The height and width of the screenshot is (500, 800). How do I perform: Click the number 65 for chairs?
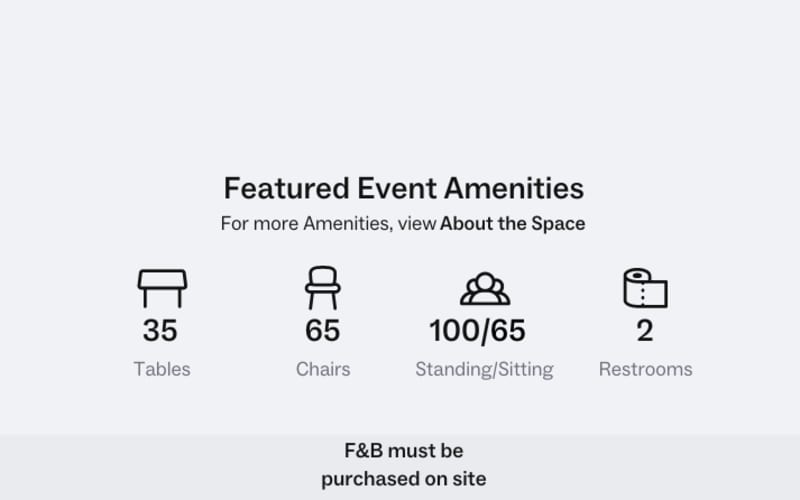pos(322,330)
